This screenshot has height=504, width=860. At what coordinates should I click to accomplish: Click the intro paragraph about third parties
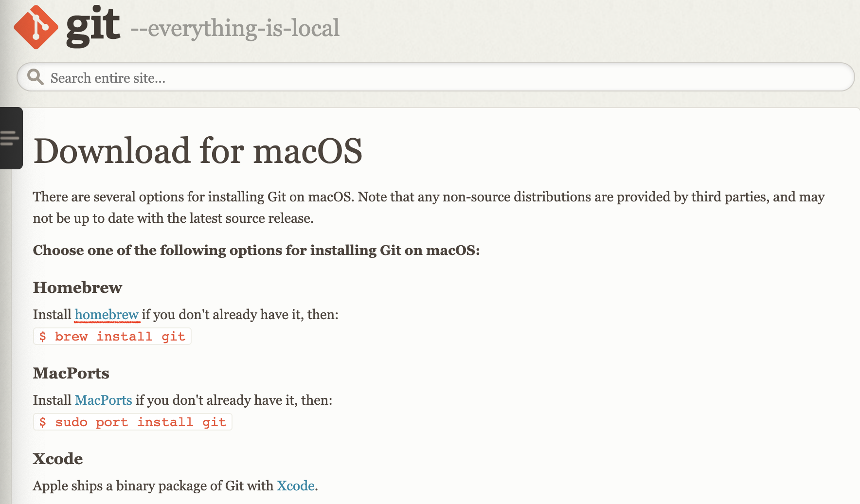429,208
